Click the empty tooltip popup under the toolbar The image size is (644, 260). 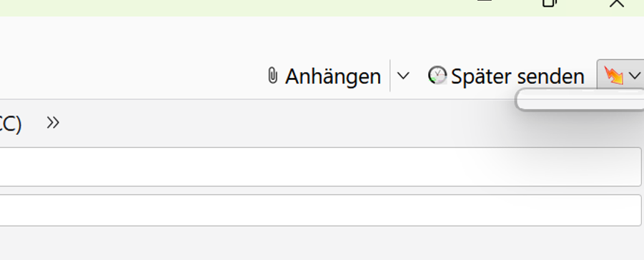click(x=580, y=100)
